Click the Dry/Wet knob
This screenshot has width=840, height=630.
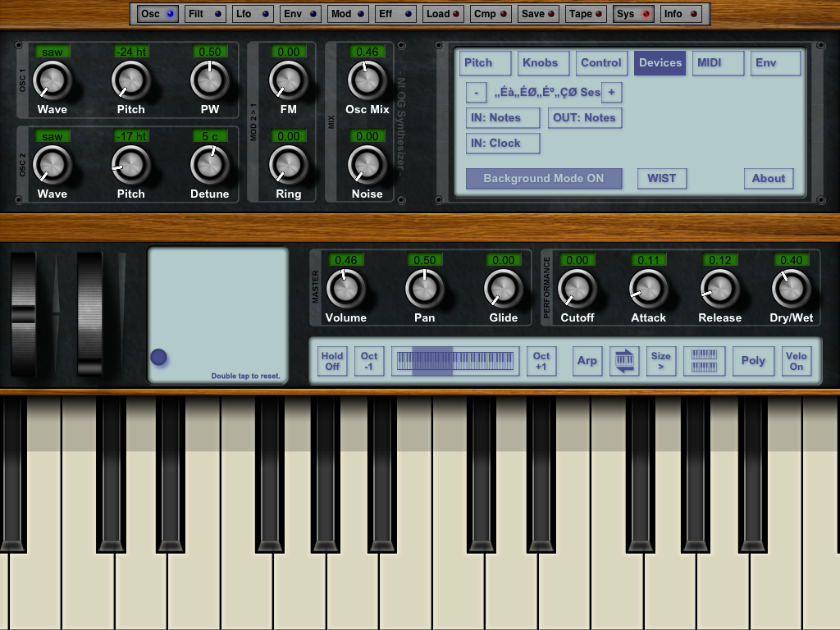792,288
